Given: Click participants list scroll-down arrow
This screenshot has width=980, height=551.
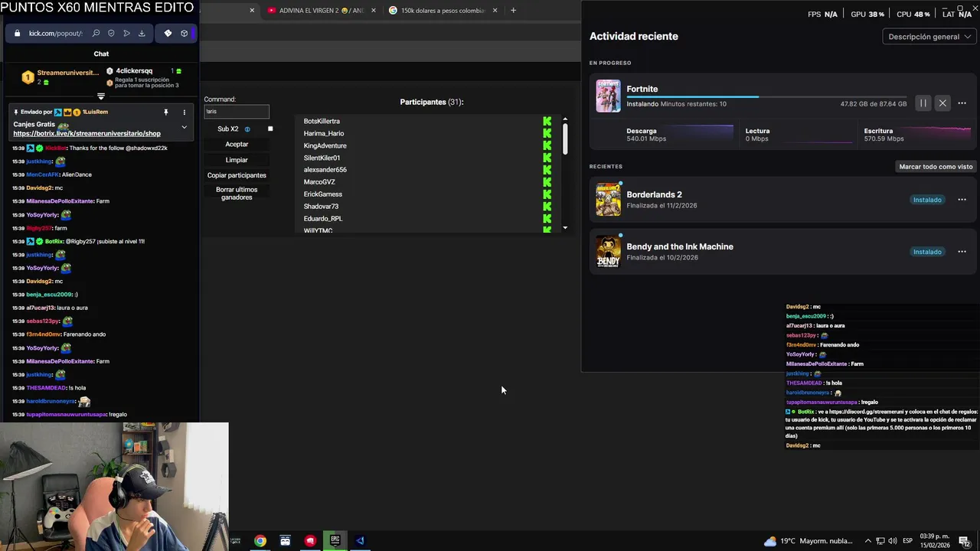Looking at the screenshot, I should [x=565, y=227].
